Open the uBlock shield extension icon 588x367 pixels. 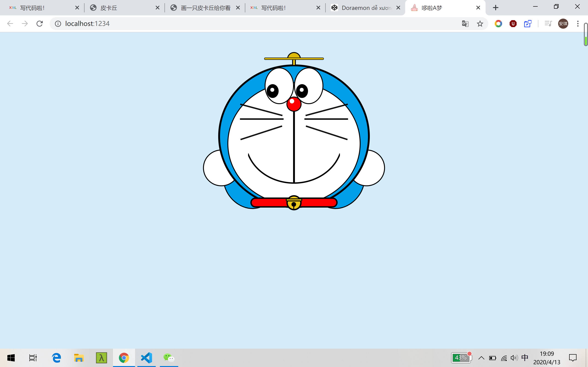pyautogui.click(x=513, y=24)
